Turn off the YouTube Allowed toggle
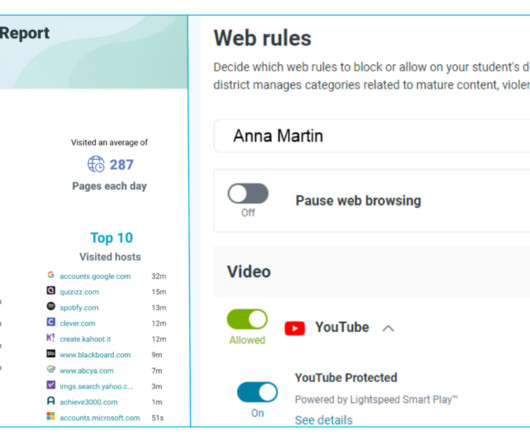The height and width of the screenshot is (442, 530). coord(247,319)
